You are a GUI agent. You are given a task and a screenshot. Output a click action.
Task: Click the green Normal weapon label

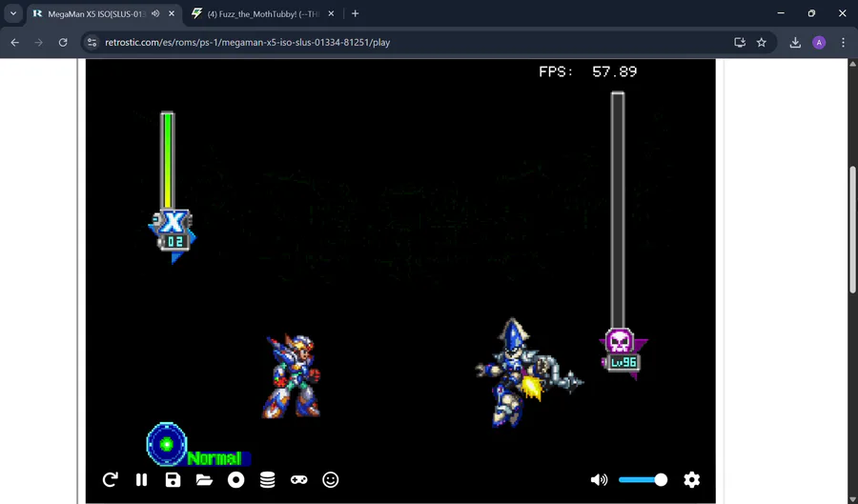(x=214, y=458)
